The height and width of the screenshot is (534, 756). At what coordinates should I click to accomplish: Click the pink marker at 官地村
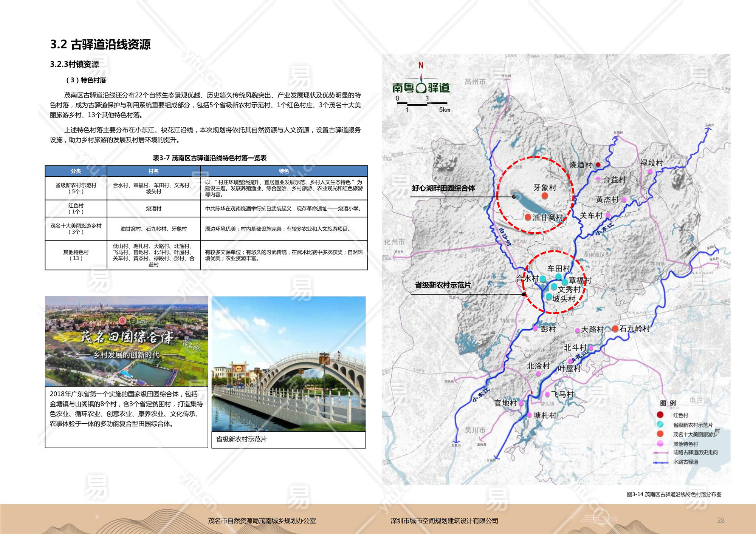(x=521, y=403)
